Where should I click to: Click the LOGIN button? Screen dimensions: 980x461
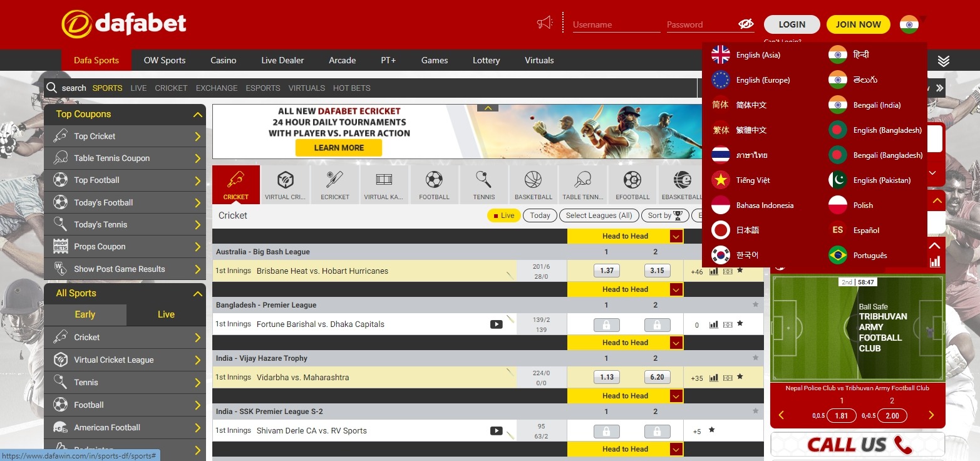click(x=792, y=24)
